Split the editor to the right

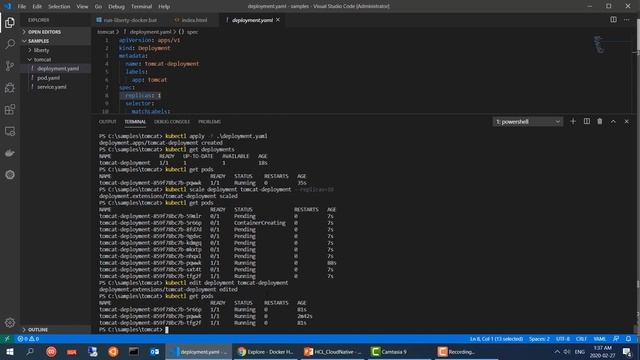[613, 20]
